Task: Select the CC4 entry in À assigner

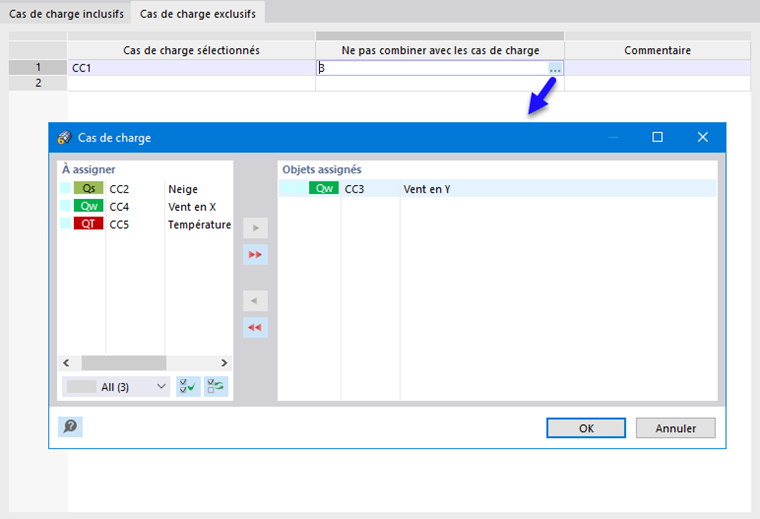Action: [x=145, y=206]
